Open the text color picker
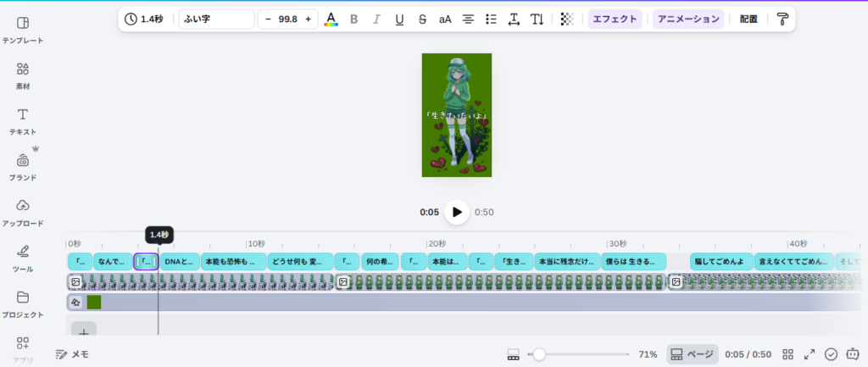This screenshot has width=868, height=367. click(331, 19)
